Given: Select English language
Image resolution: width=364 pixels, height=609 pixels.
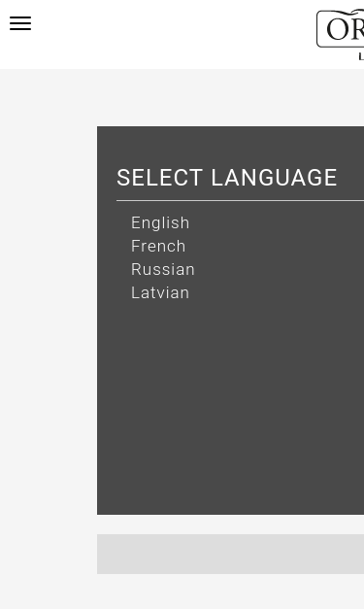Looking at the screenshot, I should click(x=160, y=223).
